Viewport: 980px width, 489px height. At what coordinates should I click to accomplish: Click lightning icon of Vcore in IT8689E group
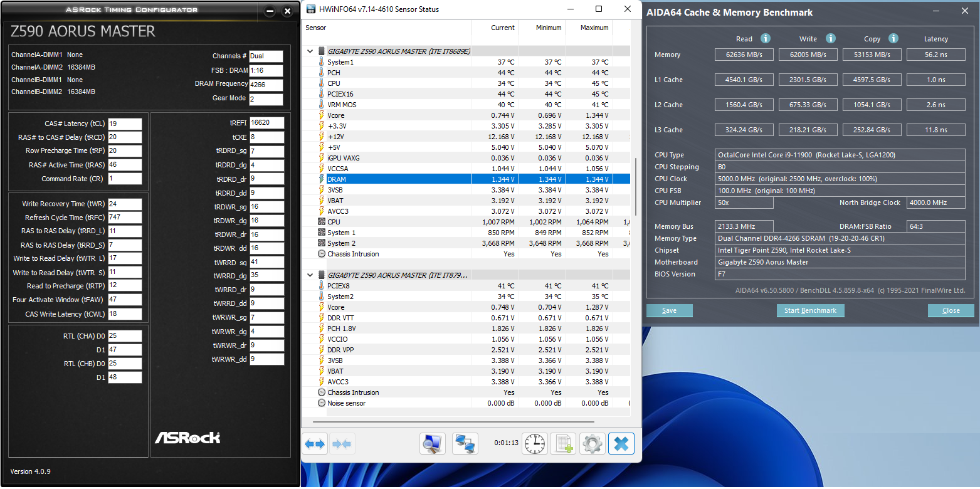[322, 115]
